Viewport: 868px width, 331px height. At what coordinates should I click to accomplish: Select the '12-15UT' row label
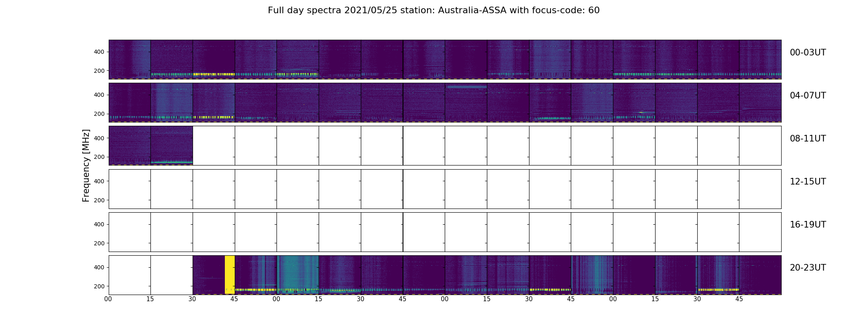808,182
